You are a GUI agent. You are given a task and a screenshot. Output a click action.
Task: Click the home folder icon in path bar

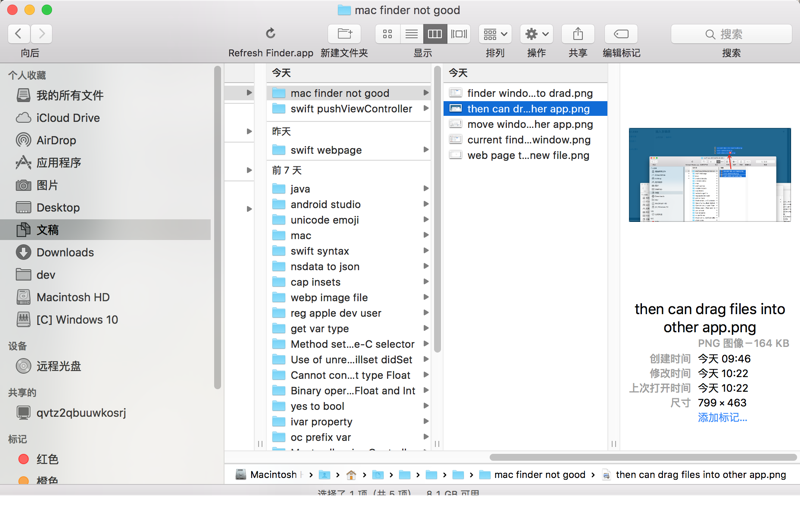click(x=351, y=475)
